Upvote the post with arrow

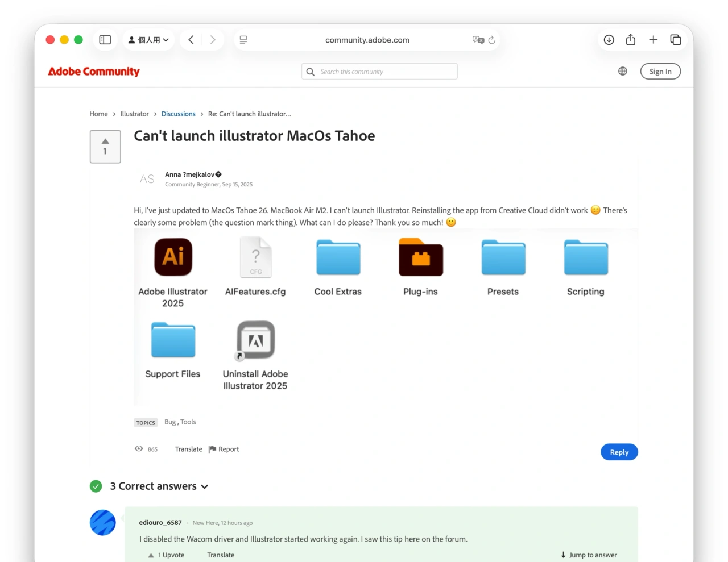point(105,141)
